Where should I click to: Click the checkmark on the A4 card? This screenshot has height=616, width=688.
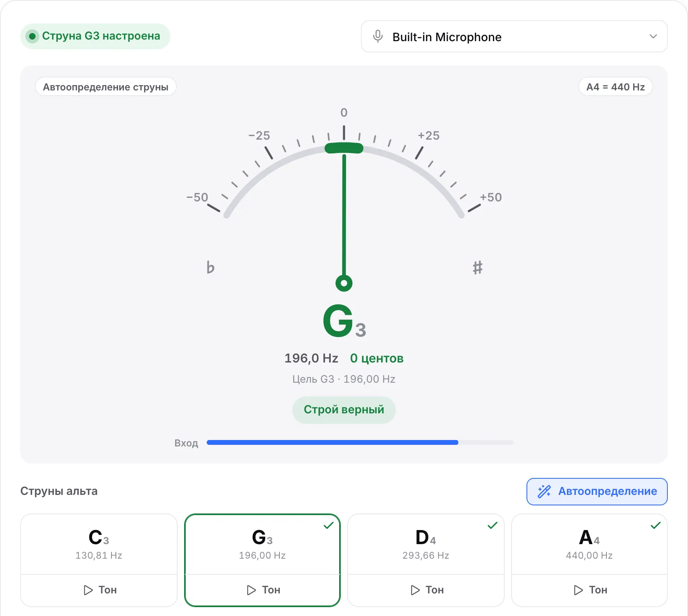coord(656,525)
